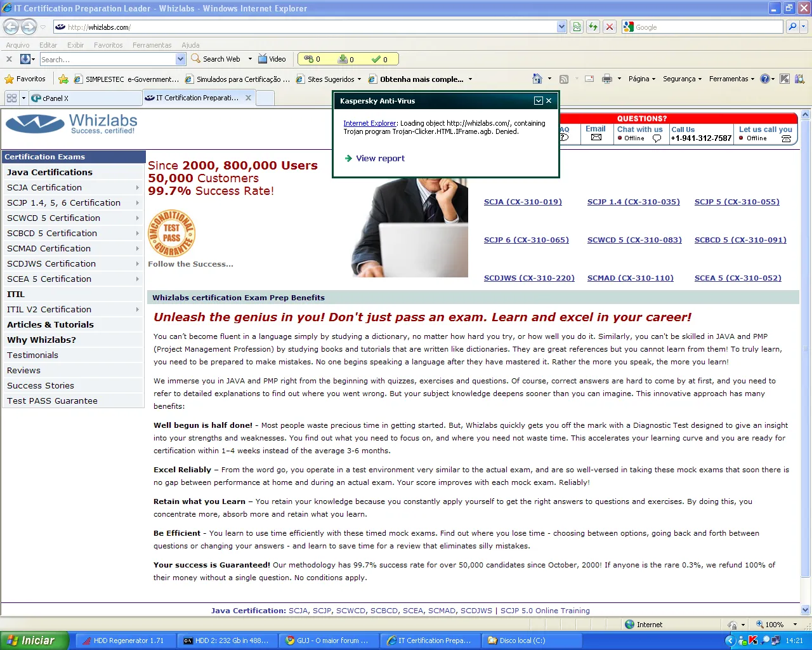Close the search toolbar with its X

coord(9,59)
